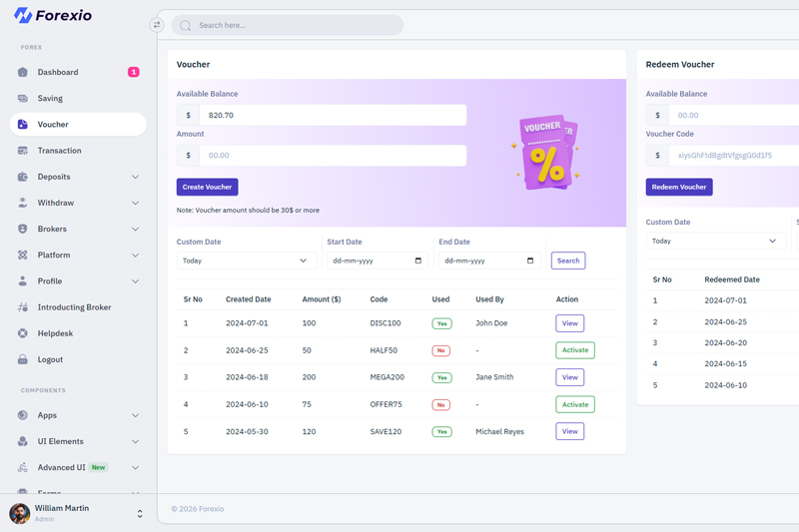
Task: Click the voucher Amount input field
Action: pos(333,156)
